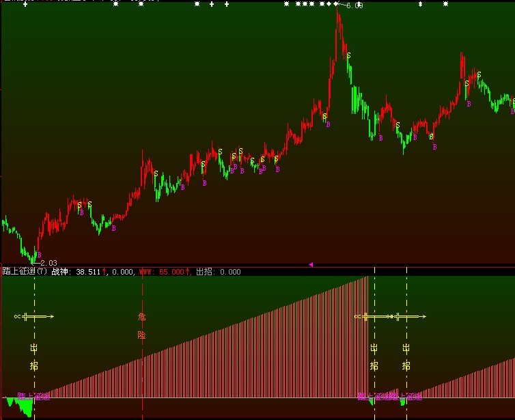Click the small magenta triangle above indicator header

[311, 264]
